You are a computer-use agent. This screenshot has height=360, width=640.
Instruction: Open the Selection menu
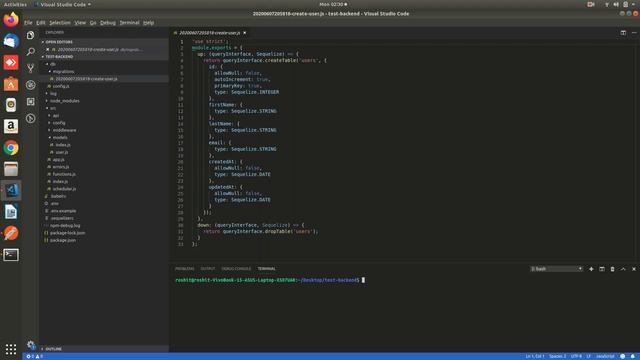60,23
